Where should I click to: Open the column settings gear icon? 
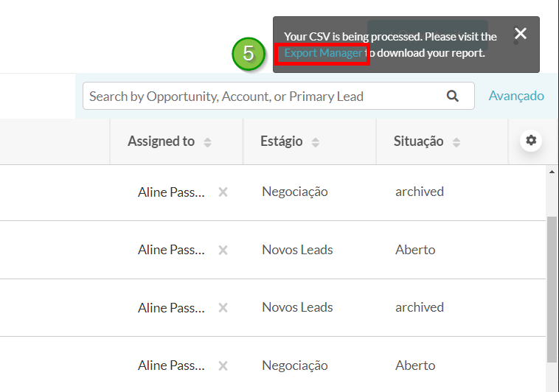pyautogui.click(x=531, y=141)
